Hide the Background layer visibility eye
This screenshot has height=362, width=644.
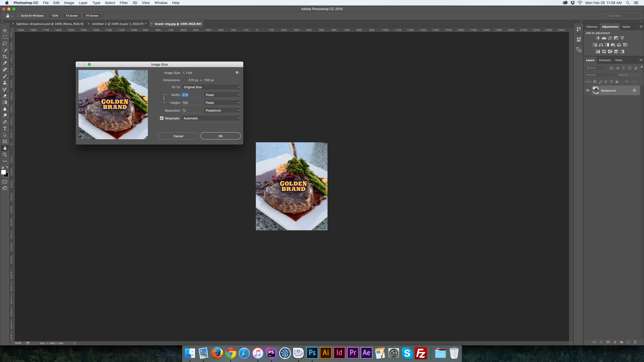click(x=588, y=90)
